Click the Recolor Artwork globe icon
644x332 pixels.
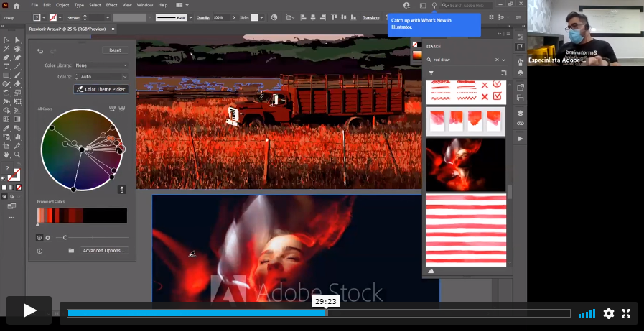pyautogui.click(x=274, y=17)
